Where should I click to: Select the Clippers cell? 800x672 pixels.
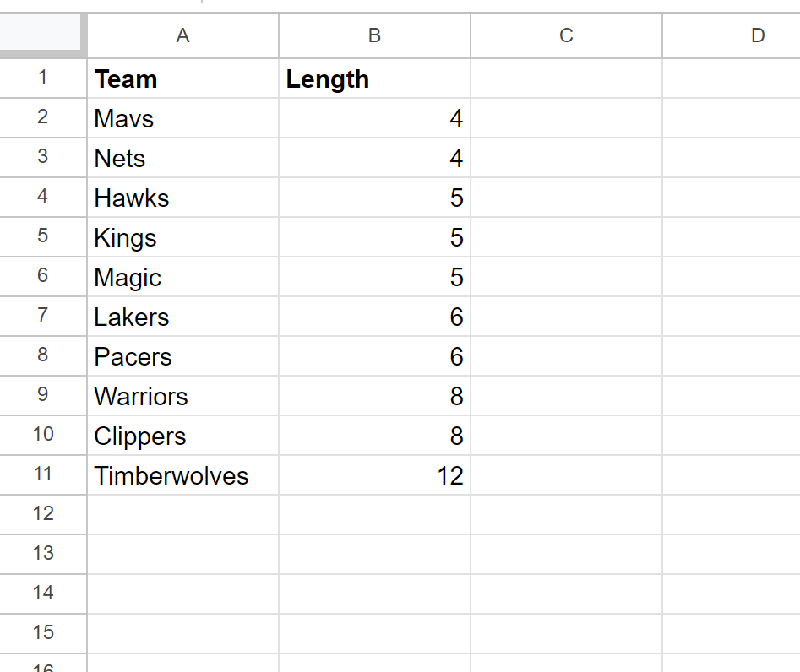click(183, 436)
